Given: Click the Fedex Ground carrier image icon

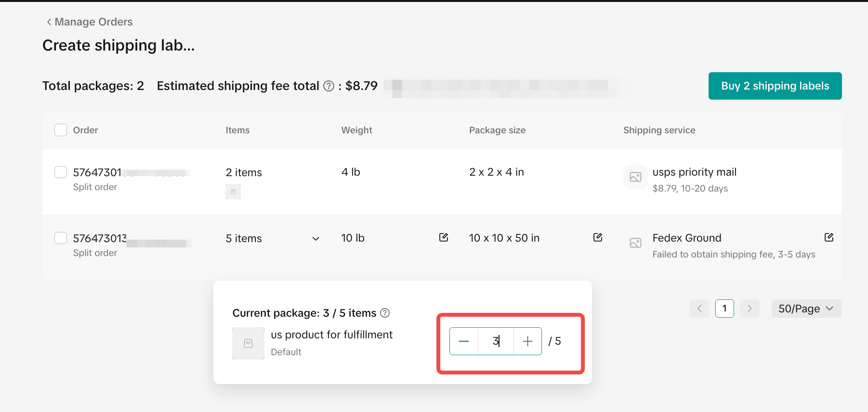Looking at the screenshot, I should 635,243.
